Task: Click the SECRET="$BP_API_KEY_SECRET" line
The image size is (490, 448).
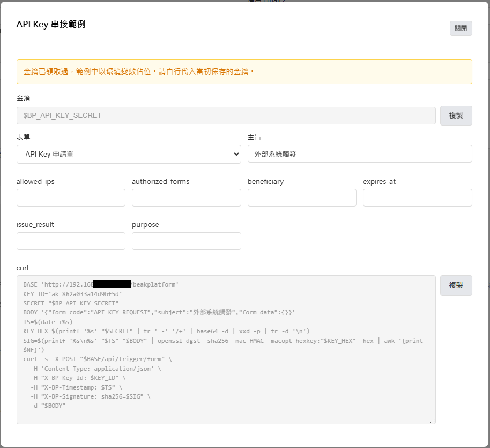Action: coord(71,303)
